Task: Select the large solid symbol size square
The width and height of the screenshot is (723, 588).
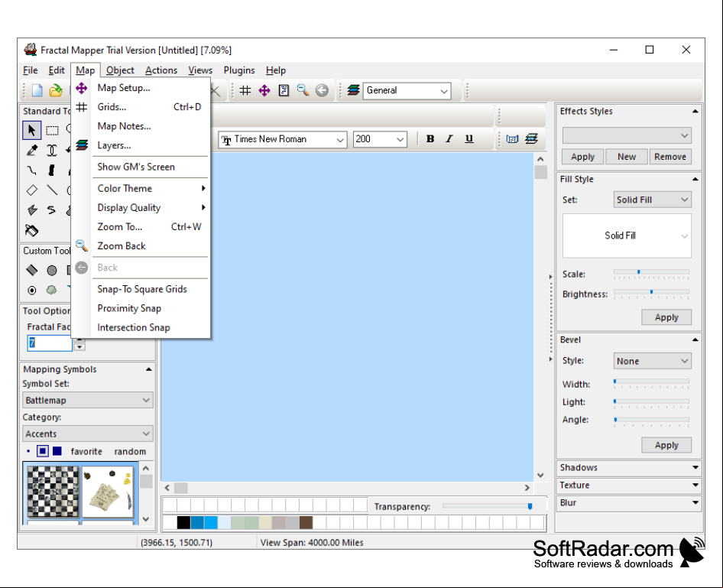Action: tap(57, 451)
